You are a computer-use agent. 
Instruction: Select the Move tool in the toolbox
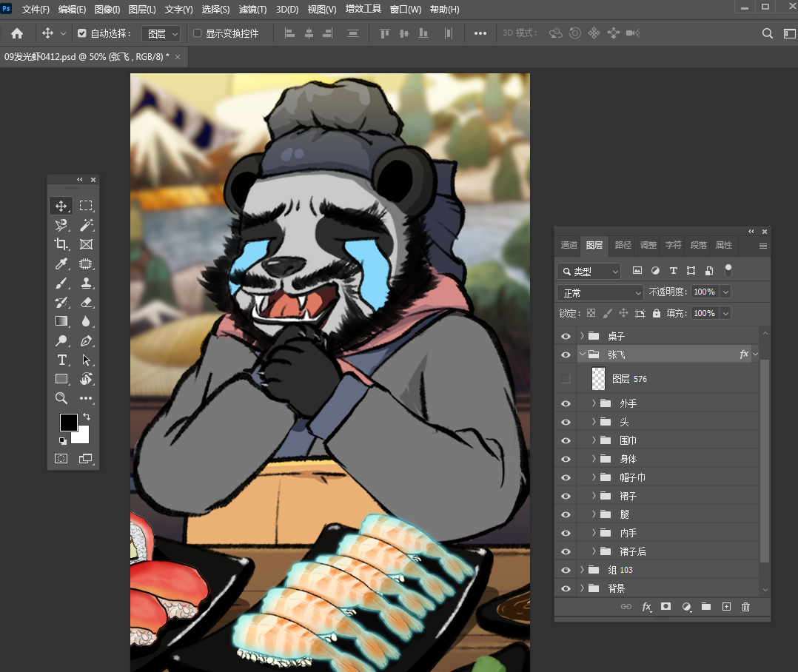click(x=61, y=206)
